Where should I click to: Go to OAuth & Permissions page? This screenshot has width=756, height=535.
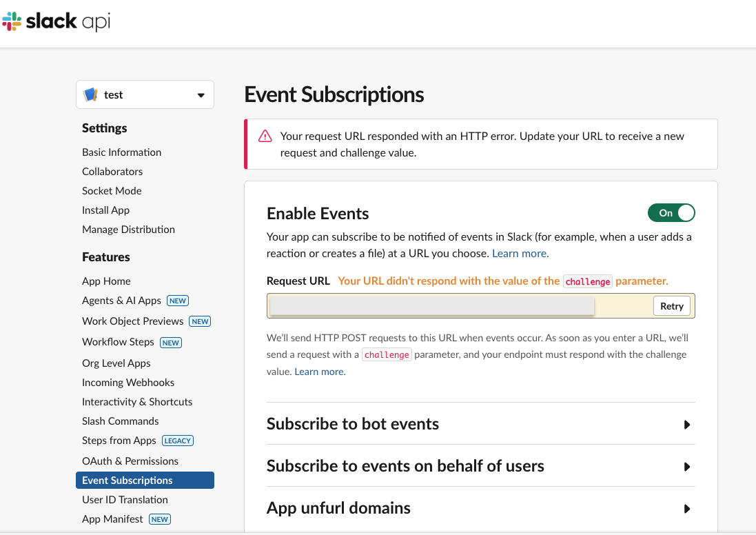click(x=130, y=461)
